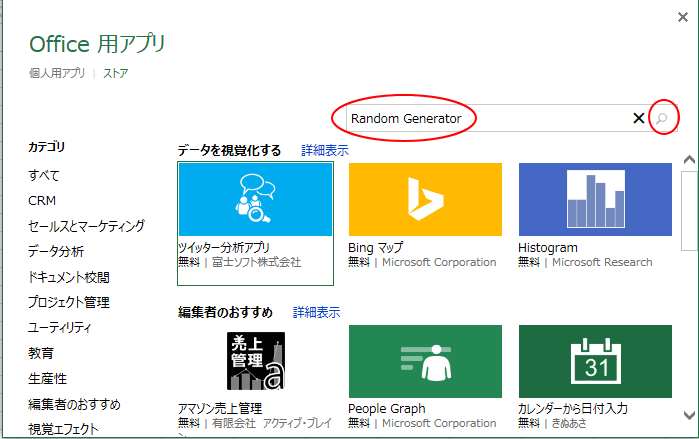699x439 pixels.
Task: Open the Histogram app tile
Action: click(x=595, y=199)
